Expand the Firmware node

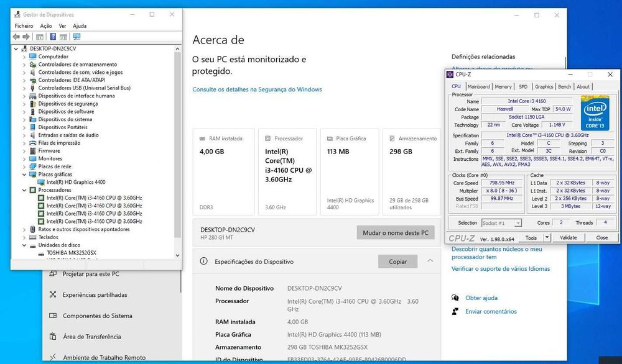coord(24,151)
